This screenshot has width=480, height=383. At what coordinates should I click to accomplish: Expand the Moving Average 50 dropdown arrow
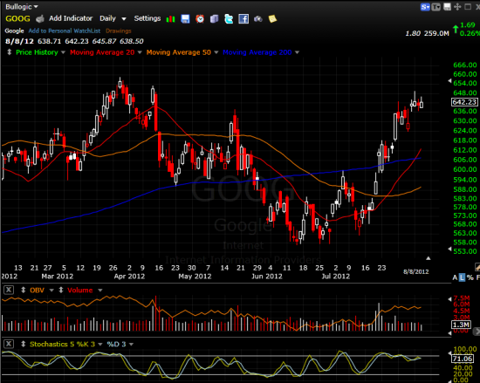216,52
